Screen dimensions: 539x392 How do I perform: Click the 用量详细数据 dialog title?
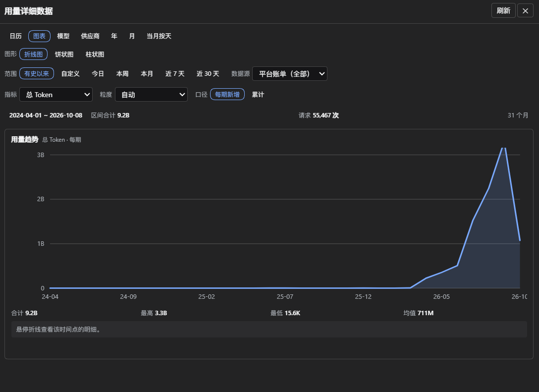(x=29, y=11)
